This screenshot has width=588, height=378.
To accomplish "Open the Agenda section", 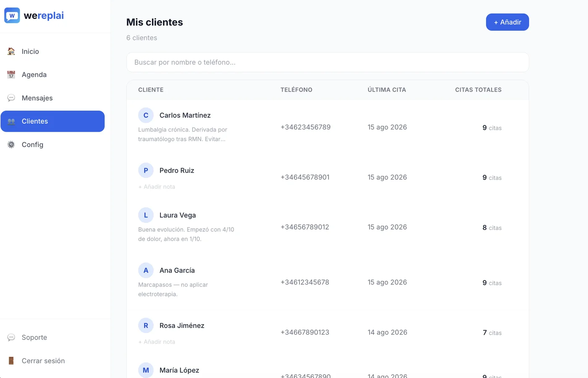I will point(52,74).
